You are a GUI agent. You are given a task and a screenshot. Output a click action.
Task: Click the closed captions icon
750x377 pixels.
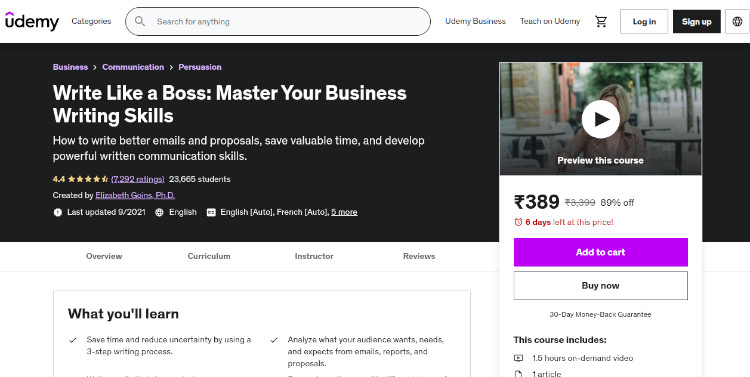pyautogui.click(x=211, y=212)
